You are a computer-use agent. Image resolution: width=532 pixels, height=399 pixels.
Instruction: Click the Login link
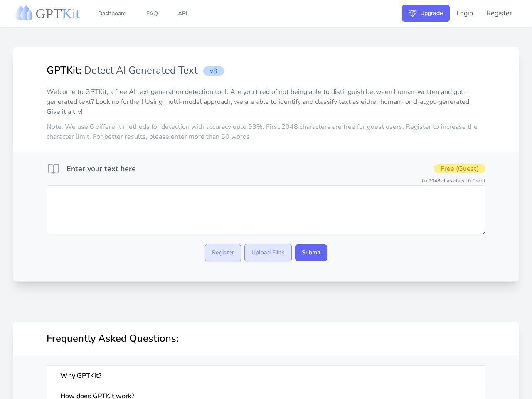click(x=464, y=13)
